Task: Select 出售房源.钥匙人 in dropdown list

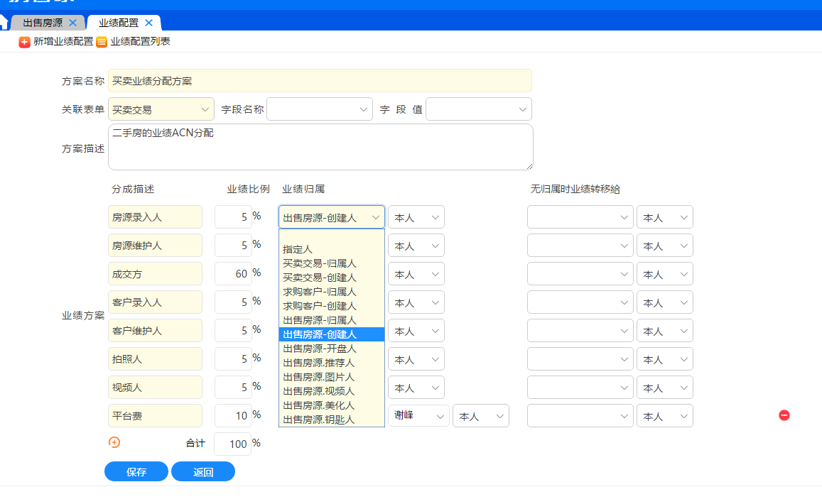Action: 318,420
